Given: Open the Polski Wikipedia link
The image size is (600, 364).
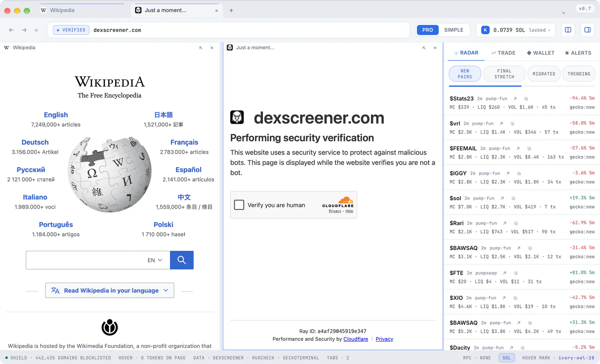Looking at the screenshot, I should pyautogui.click(x=164, y=225).
